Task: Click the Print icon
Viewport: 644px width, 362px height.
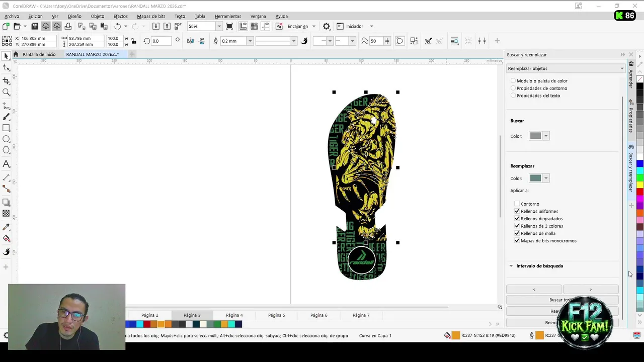Action: point(67,26)
